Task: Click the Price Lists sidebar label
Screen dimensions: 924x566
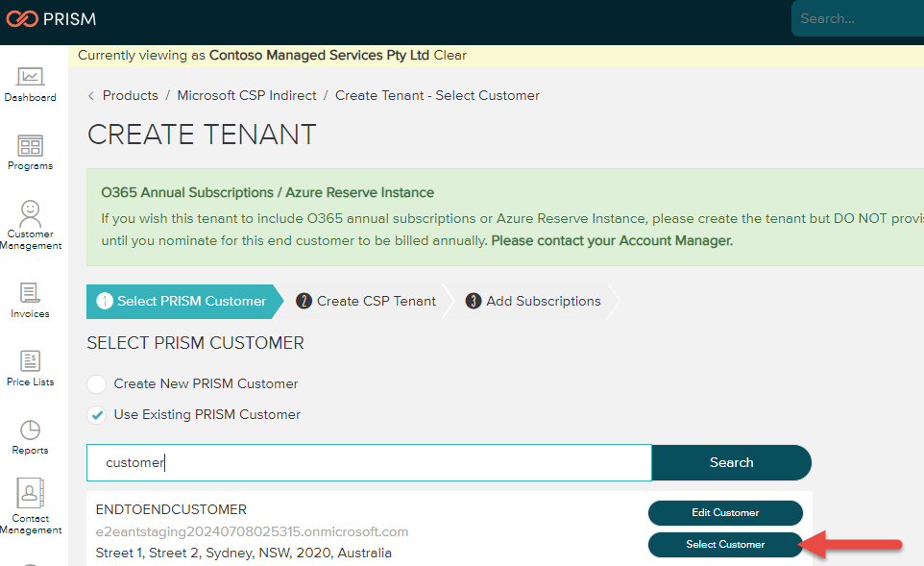Action: tap(30, 382)
